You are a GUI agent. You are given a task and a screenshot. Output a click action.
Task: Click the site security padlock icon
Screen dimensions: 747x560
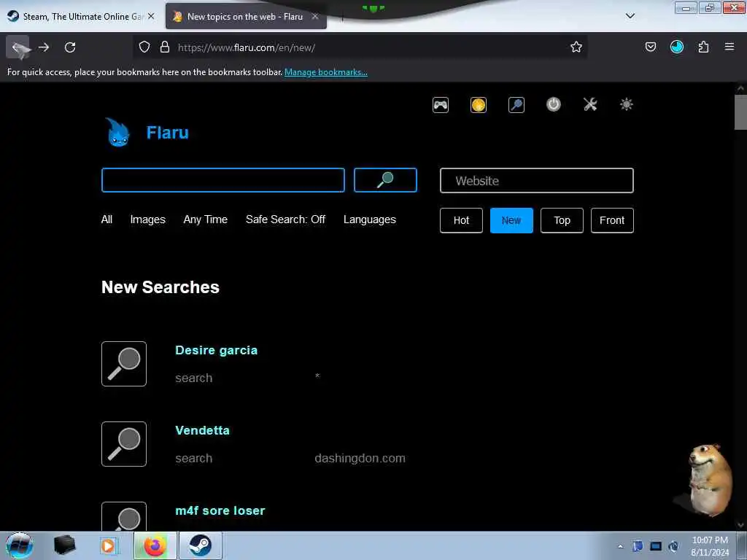click(x=165, y=47)
